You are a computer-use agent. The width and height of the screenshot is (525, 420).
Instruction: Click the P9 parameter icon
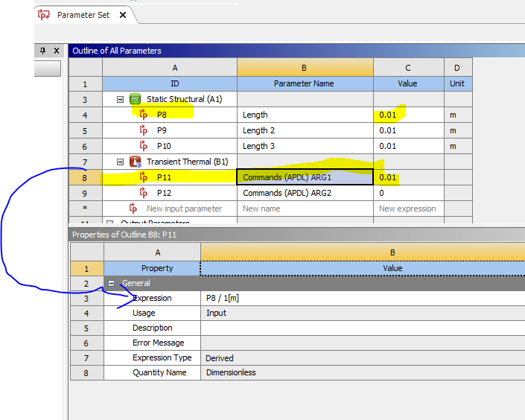[x=144, y=130]
